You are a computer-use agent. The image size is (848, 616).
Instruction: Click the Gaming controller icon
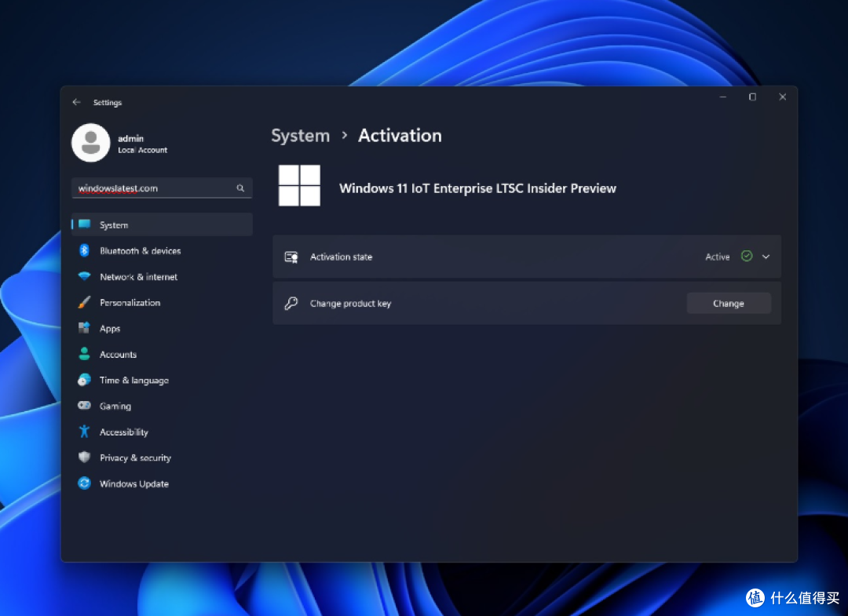tap(84, 406)
